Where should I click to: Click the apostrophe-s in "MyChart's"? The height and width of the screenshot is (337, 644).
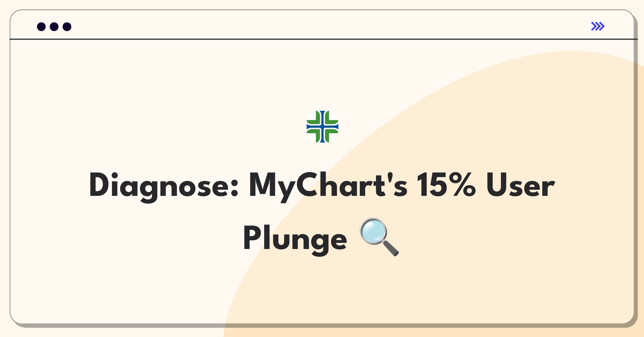(x=398, y=185)
